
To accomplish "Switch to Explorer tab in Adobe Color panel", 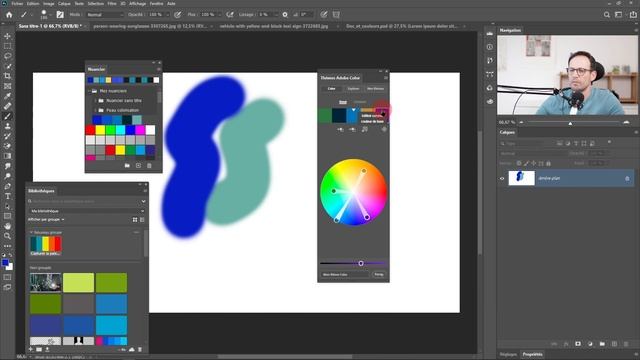I will click(353, 89).
